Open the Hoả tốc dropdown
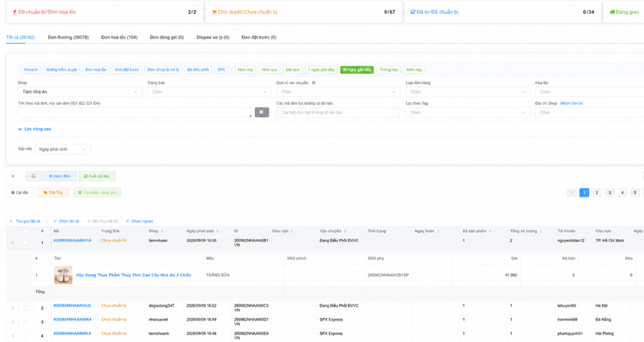 [589, 92]
